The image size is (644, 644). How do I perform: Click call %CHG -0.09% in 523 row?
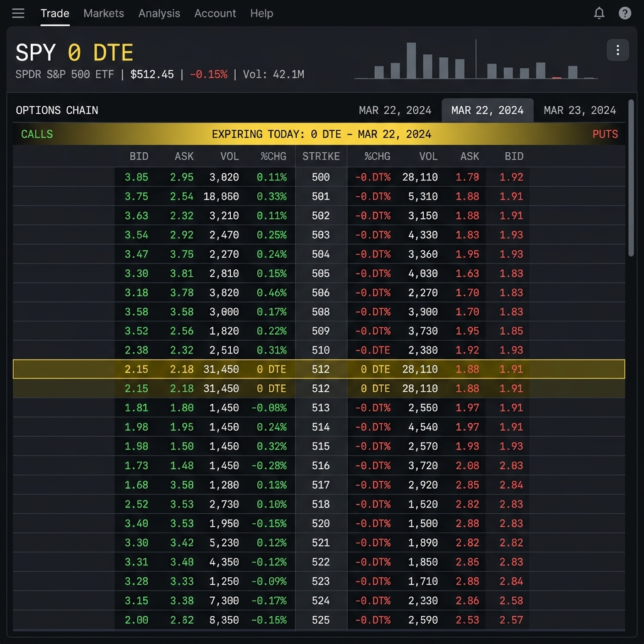tap(269, 582)
